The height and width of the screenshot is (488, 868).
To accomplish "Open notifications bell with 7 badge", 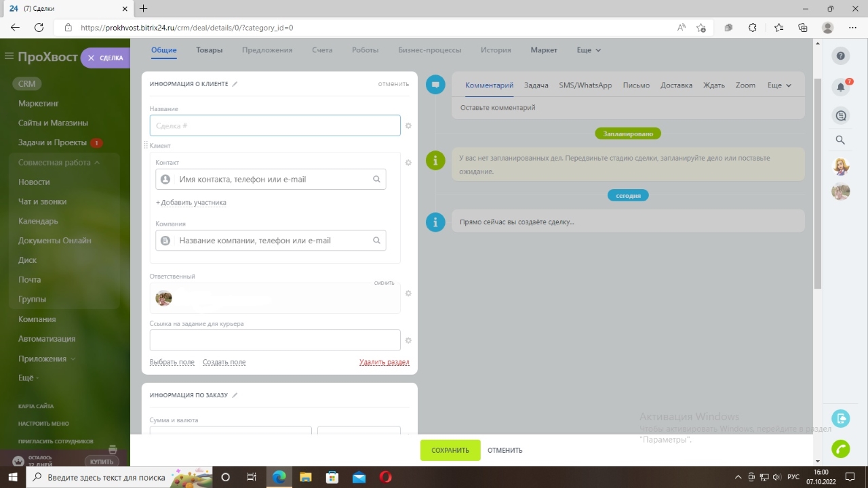I will [x=842, y=87].
